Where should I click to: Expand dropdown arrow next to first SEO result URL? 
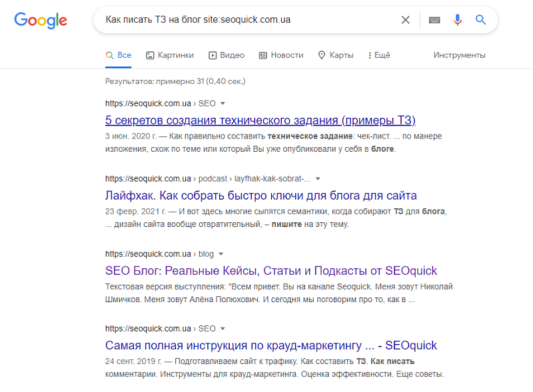(223, 104)
